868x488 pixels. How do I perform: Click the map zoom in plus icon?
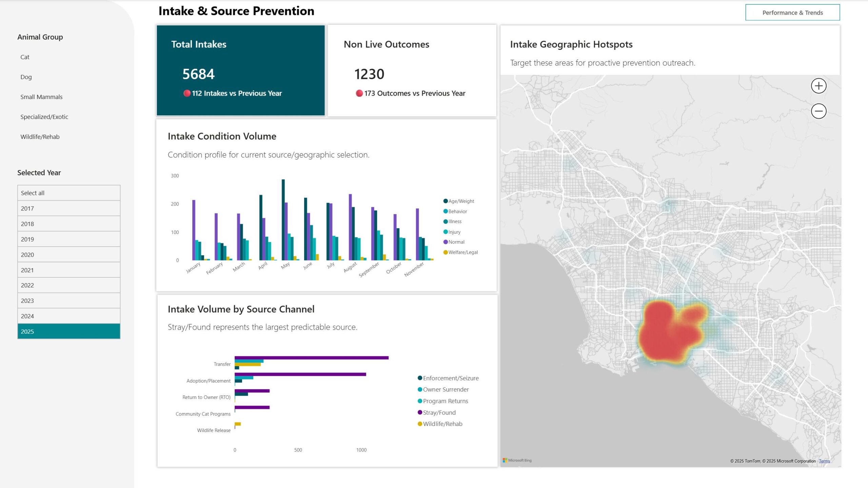point(818,86)
